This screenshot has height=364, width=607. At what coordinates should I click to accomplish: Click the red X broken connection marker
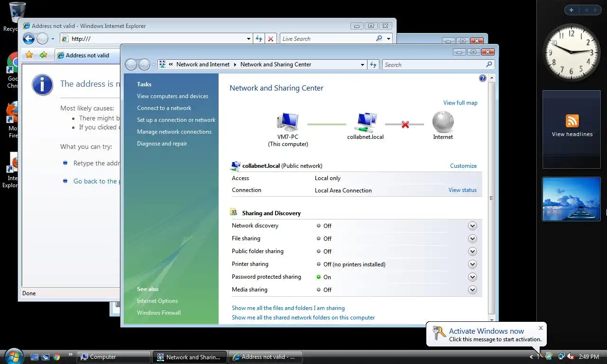pyautogui.click(x=405, y=124)
